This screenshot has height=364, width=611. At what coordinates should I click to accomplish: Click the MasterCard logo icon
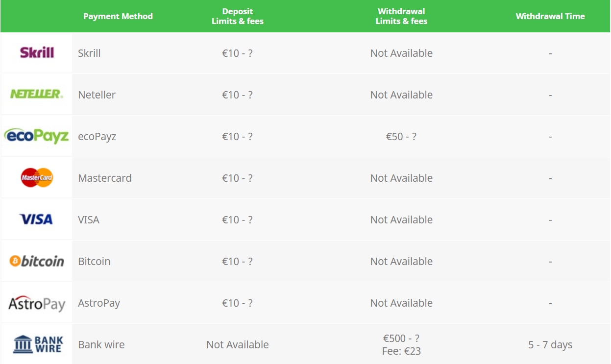[x=37, y=177]
